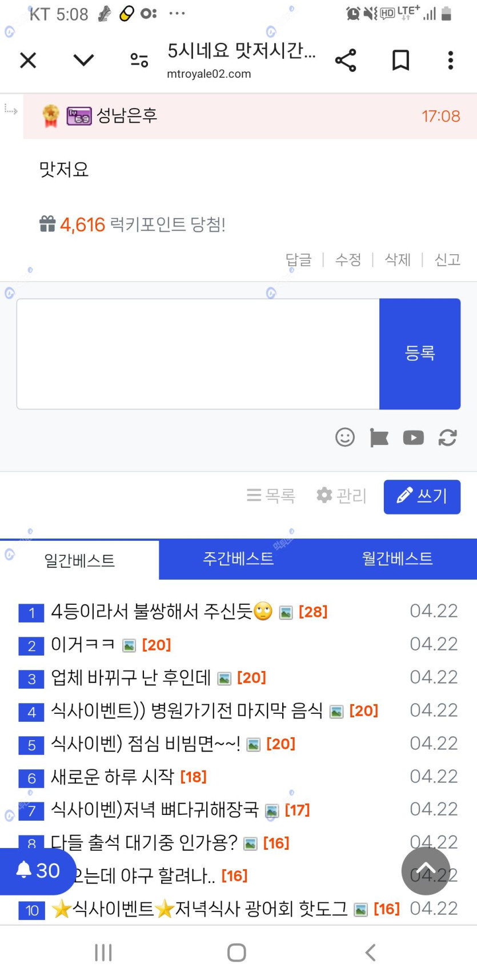Open the emoticon picker under the comment box
Screen dimensions: 477x980
tap(345, 437)
